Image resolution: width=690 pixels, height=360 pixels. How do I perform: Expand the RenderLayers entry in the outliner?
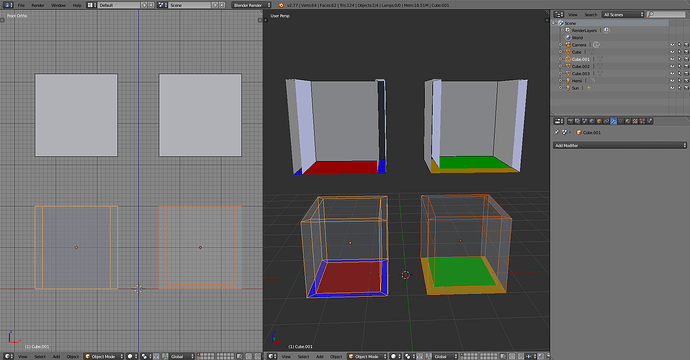(x=562, y=30)
